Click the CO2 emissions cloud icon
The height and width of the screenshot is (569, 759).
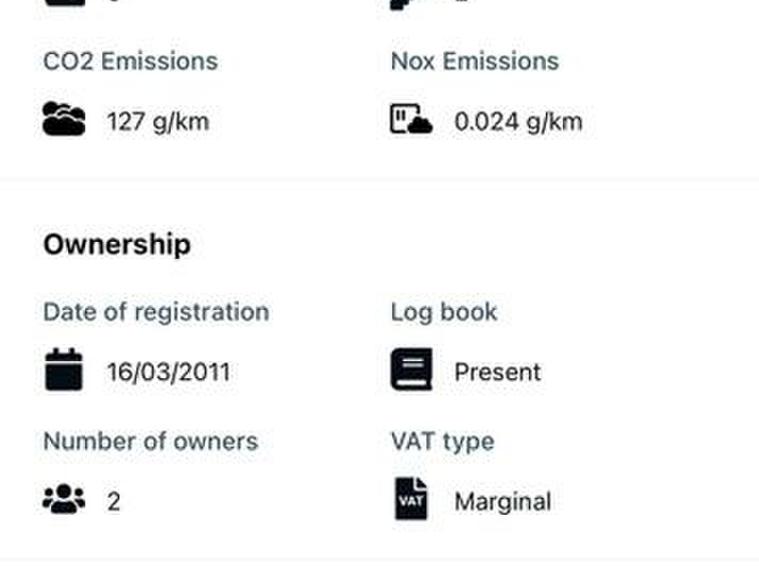pos(64,120)
